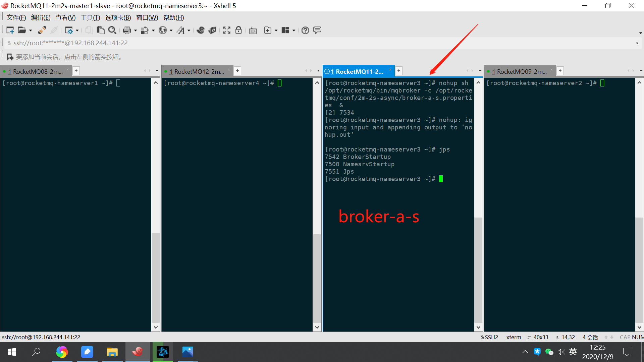Expand the color scheme dropdown arrow
Image resolution: width=644 pixels, height=362 pixels.
point(153,31)
